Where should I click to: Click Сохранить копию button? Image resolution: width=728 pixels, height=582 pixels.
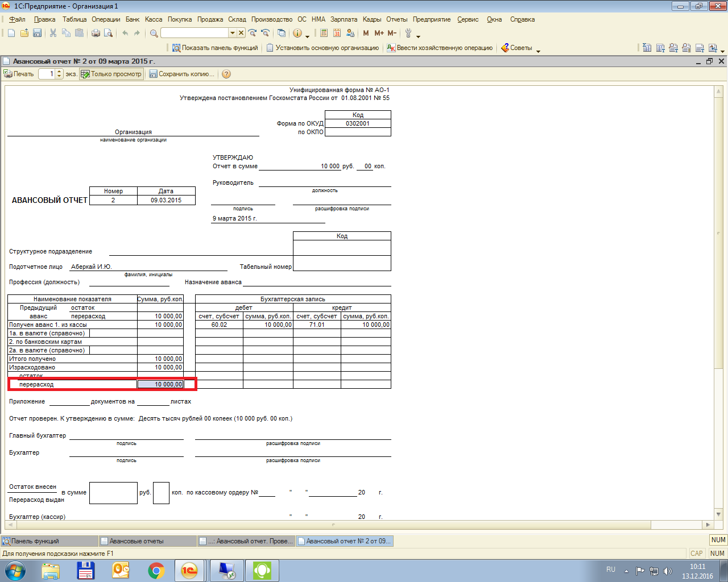(181, 74)
